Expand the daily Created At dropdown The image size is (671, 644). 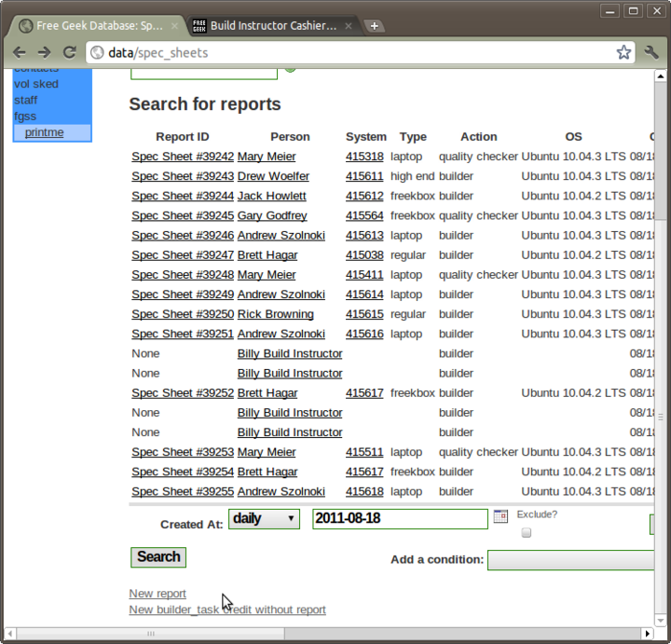[x=264, y=518]
